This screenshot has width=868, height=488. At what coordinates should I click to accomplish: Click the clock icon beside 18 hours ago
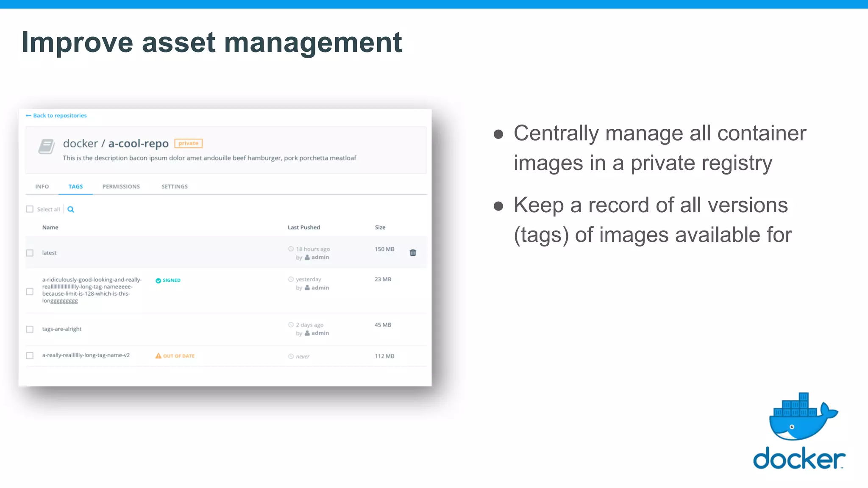pos(291,249)
